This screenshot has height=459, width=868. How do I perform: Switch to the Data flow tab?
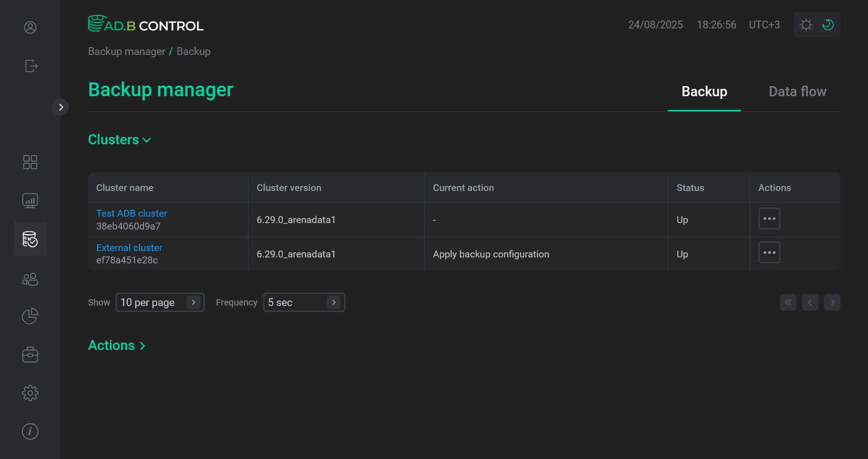[x=797, y=92]
